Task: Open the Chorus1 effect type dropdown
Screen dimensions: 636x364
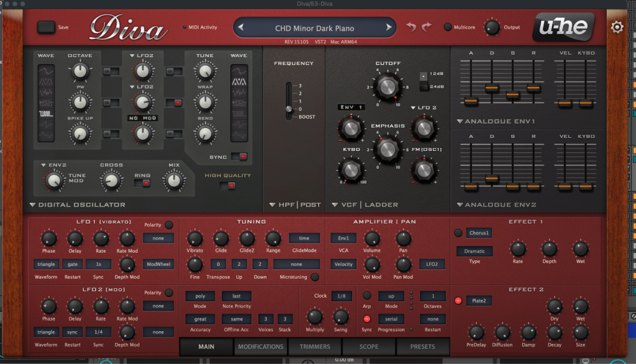Action: [x=479, y=233]
